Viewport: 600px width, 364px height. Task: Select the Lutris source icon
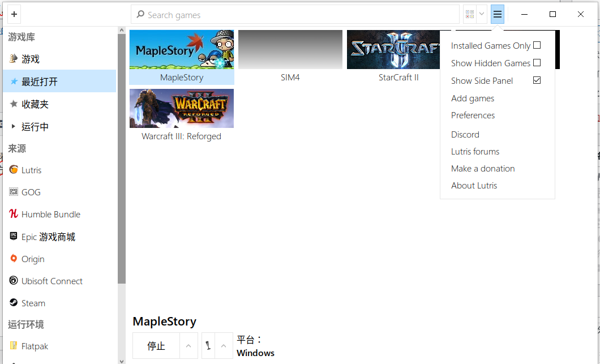[14, 170]
